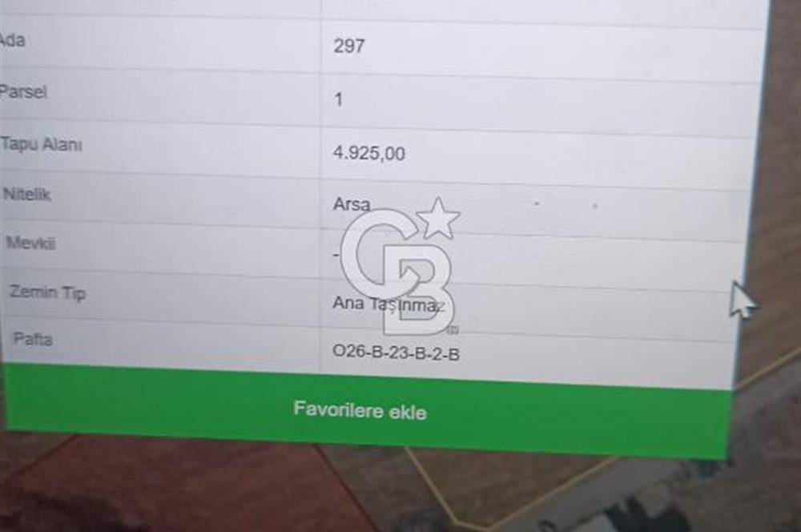Click the Nitelik row label
This screenshot has width=801, height=532.
point(27,194)
